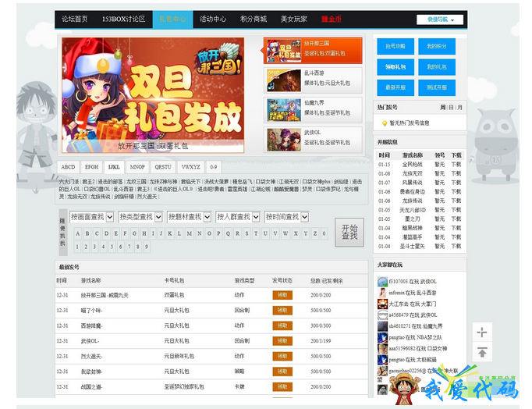The image size is (532, 409).
Task: Click avatar of user aaa51596082
Action: (382, 349)
